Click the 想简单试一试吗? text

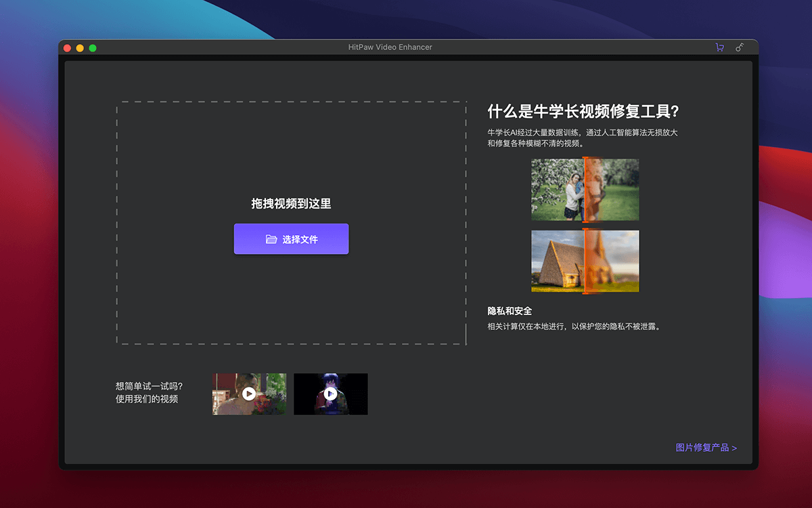coord(149,386)
